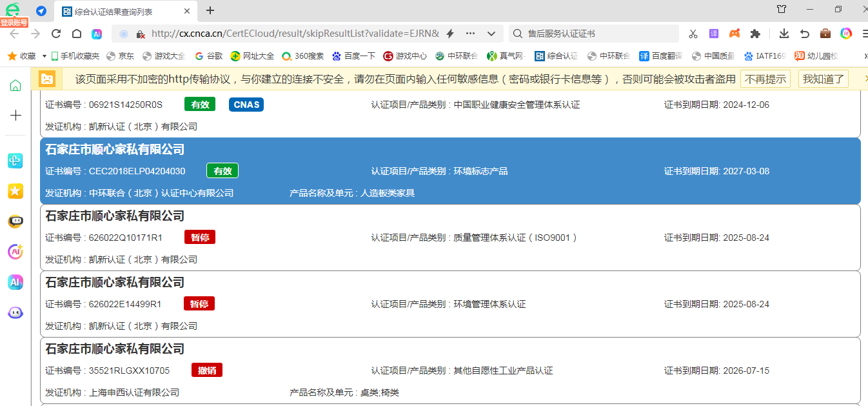Click the sidebar plus add icon
The image size is (868, 406).
(15, 116)
